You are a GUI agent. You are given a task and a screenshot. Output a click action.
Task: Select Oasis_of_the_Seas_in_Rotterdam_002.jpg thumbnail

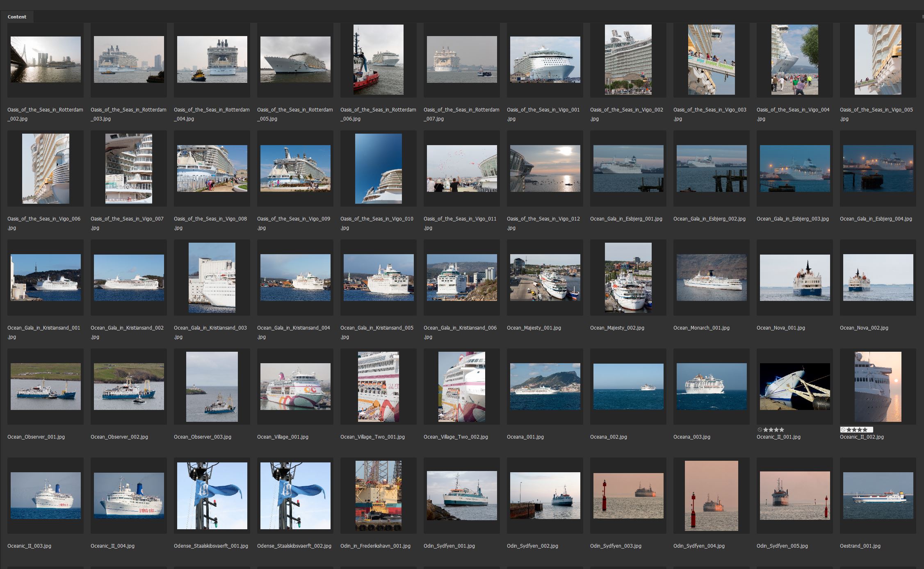(46, 59)
